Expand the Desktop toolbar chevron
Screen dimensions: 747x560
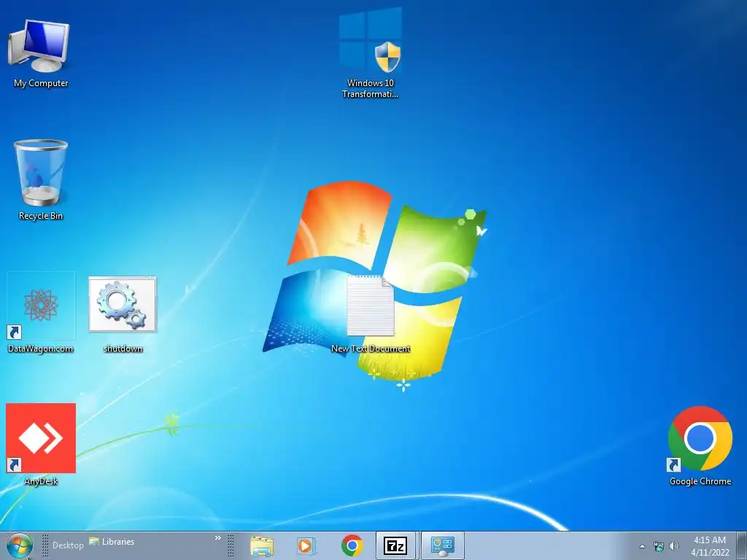click(x=217, y=538)
